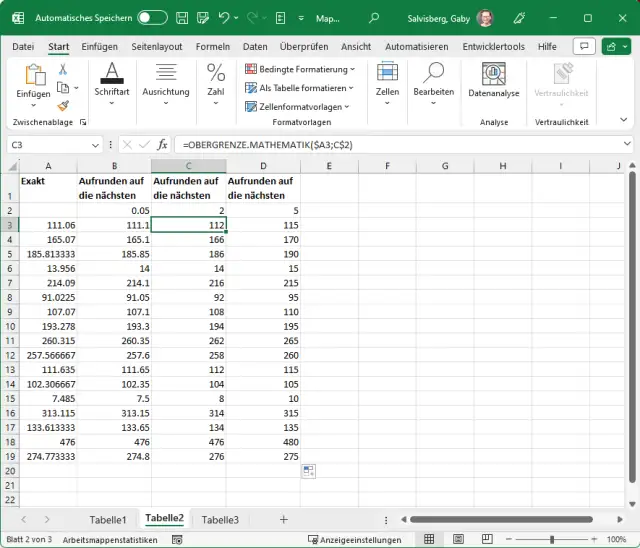Expand Bedingte Formatierung dropdown
Image resolution: width=640 pixels, height=548 pixels.
point(299,69)
